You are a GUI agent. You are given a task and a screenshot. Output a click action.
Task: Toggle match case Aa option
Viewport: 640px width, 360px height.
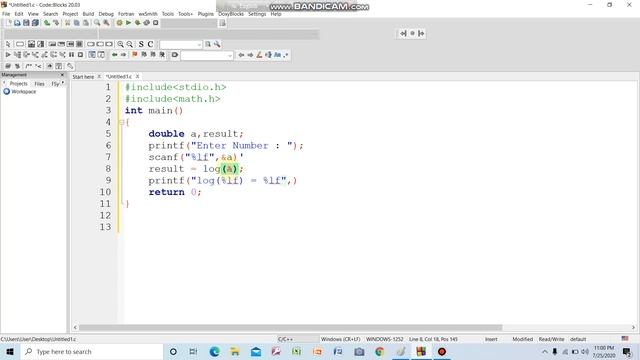pos(278,55)
